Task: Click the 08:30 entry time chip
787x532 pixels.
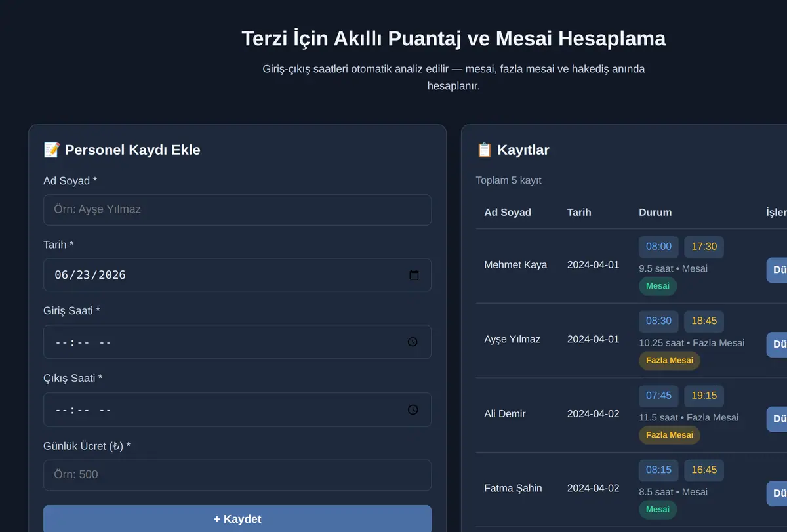Action: [658, 321]
